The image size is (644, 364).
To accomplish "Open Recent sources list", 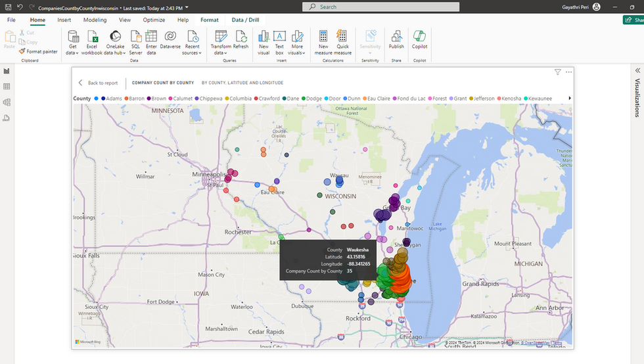I will pyautogui.click(x=192, y=42).
